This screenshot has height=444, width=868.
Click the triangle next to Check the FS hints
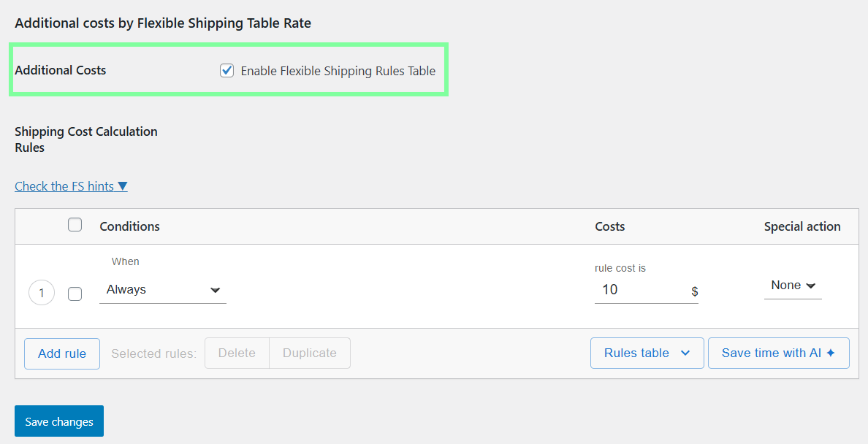coord(123,185)
